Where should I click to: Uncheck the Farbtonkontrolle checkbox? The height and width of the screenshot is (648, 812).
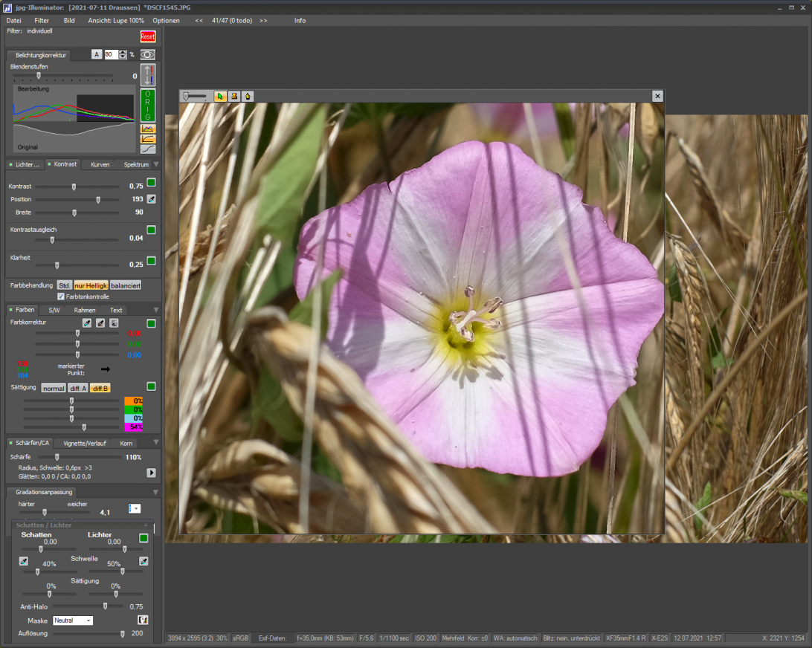pyautogui.click(x=61, y=297)
